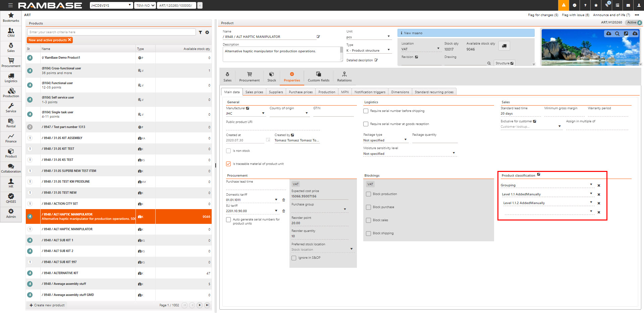Click the Stock box icon in product toolbar
644x314 pixels.
(x=271, y=76)
